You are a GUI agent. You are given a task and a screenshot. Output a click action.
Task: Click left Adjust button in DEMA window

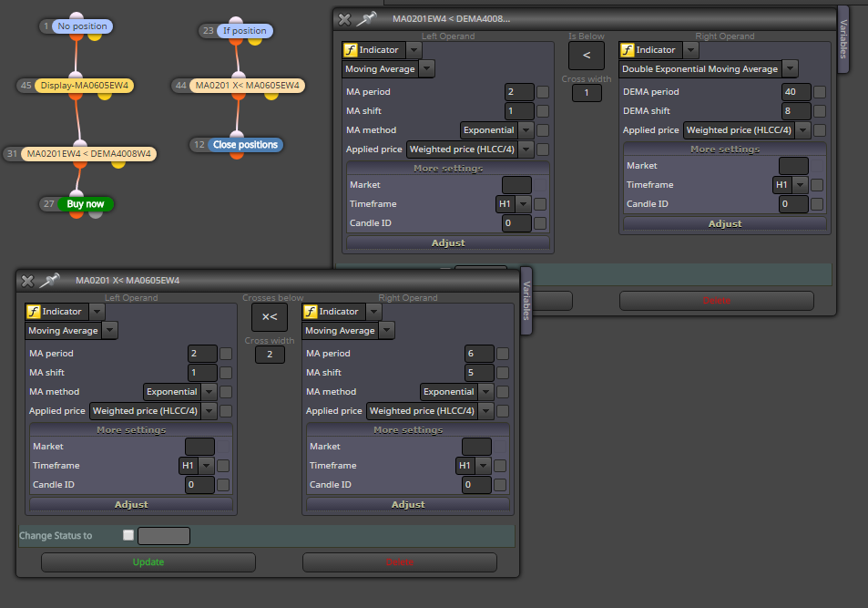point(448,242)
